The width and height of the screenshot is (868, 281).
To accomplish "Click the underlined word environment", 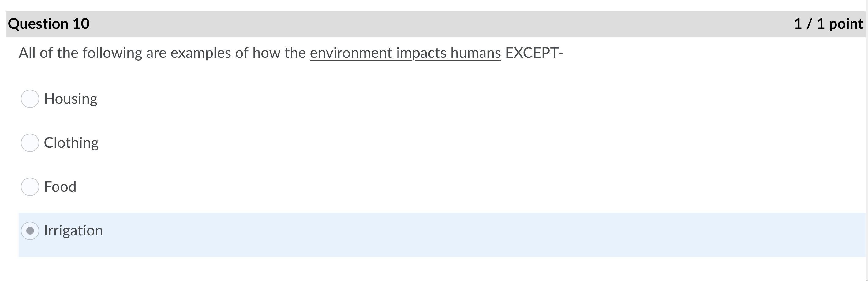I will point(351,53).
